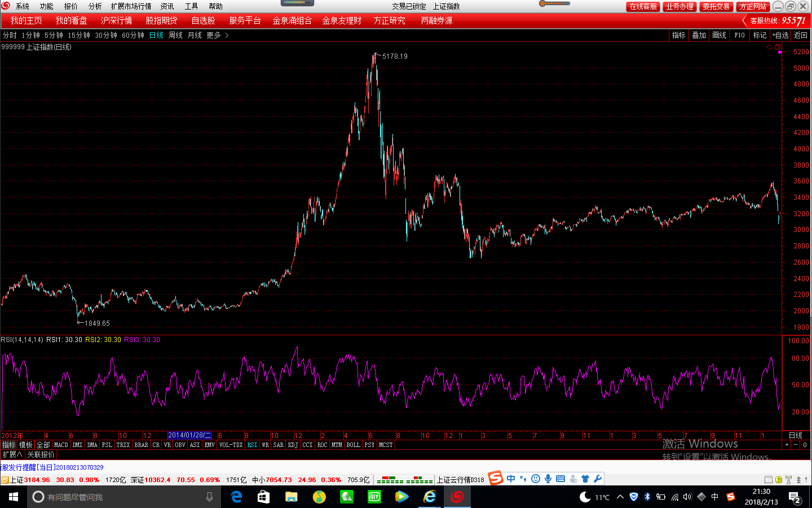Click the 画线 drawing button
The image size is (812, 508).
(719, 35)
